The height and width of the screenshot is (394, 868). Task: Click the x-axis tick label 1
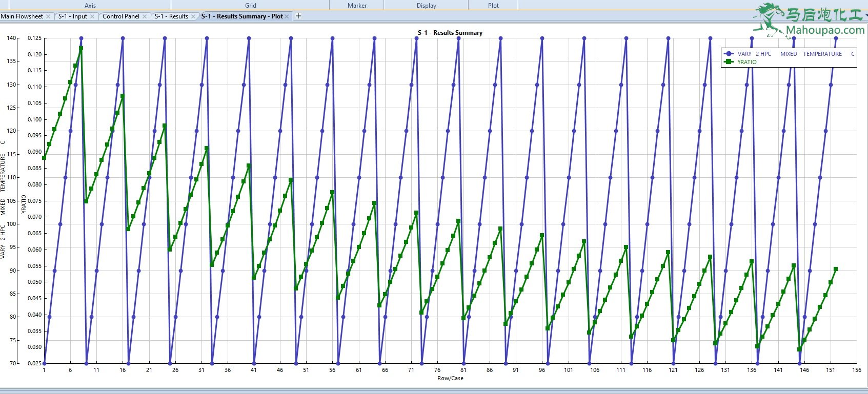point(44,370)
